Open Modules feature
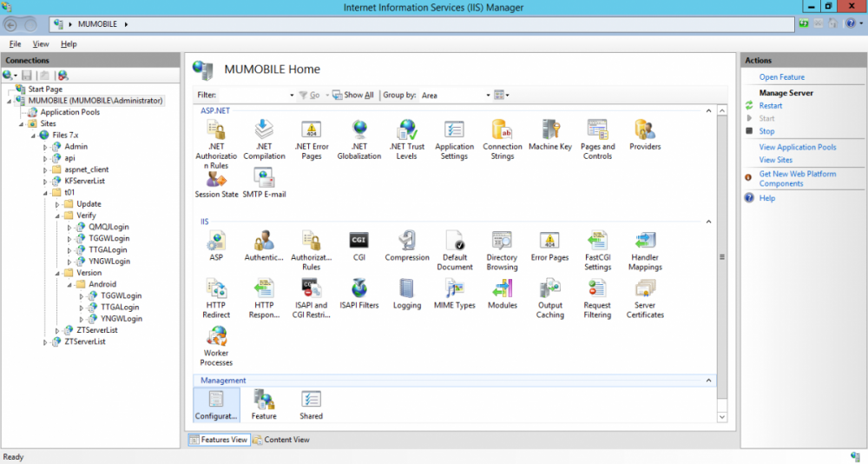The width and height of the screenshot is (868, 464). coord(502,294)
